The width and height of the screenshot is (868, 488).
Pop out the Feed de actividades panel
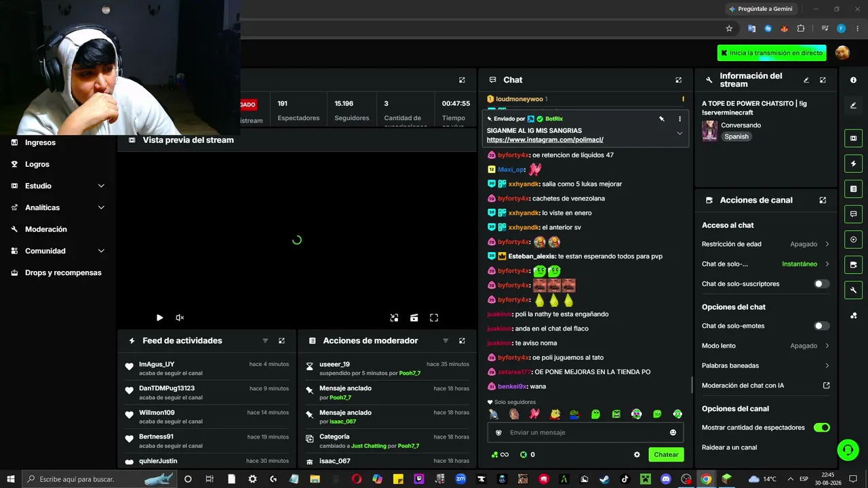(281, 341)
